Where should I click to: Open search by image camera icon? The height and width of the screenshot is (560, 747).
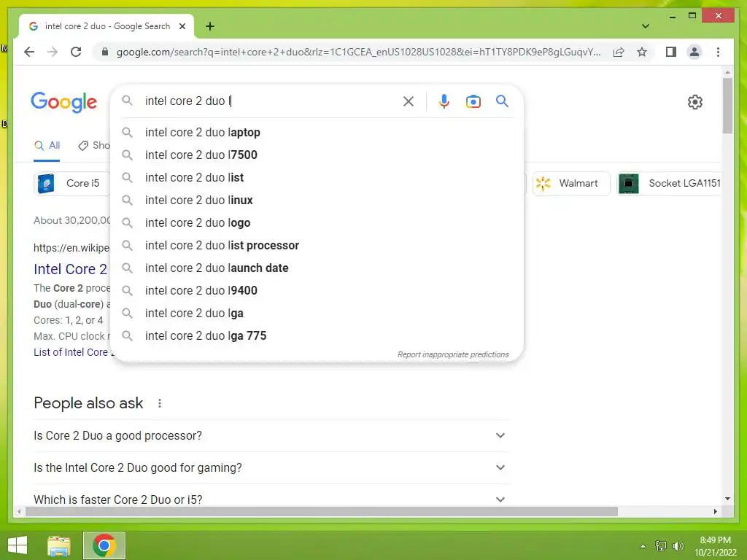(x=473, y=101)
